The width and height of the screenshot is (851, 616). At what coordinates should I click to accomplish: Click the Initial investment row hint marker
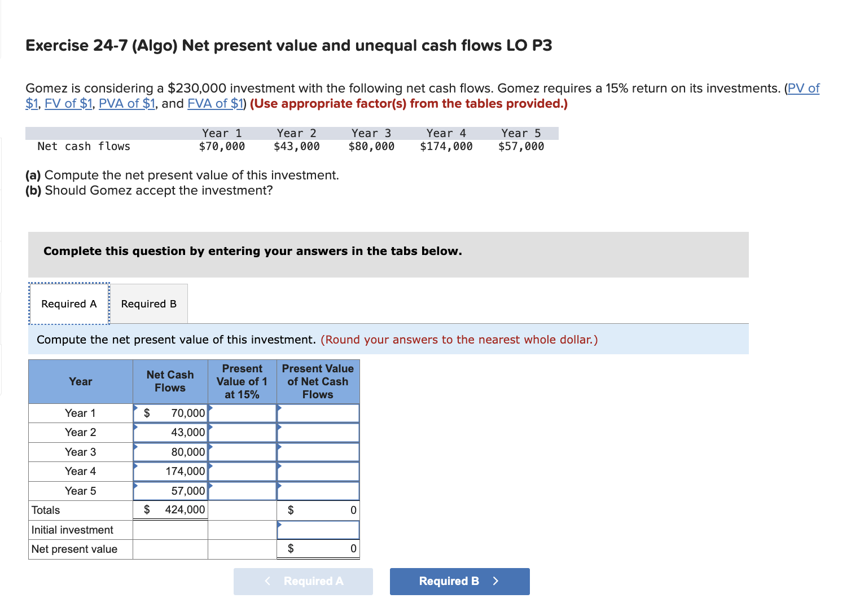tap(278, 525)
